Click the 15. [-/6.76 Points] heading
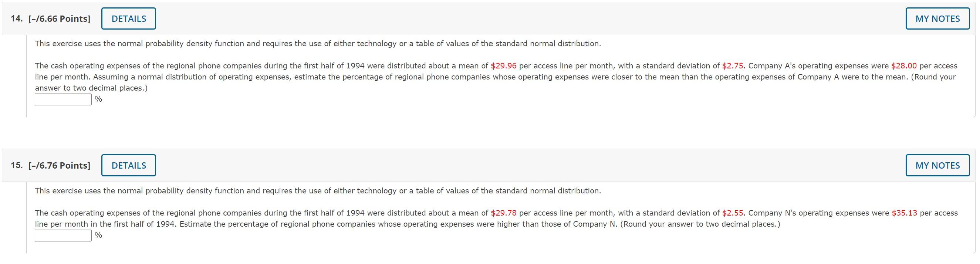 pyautogui.click(x=51, y=166)
